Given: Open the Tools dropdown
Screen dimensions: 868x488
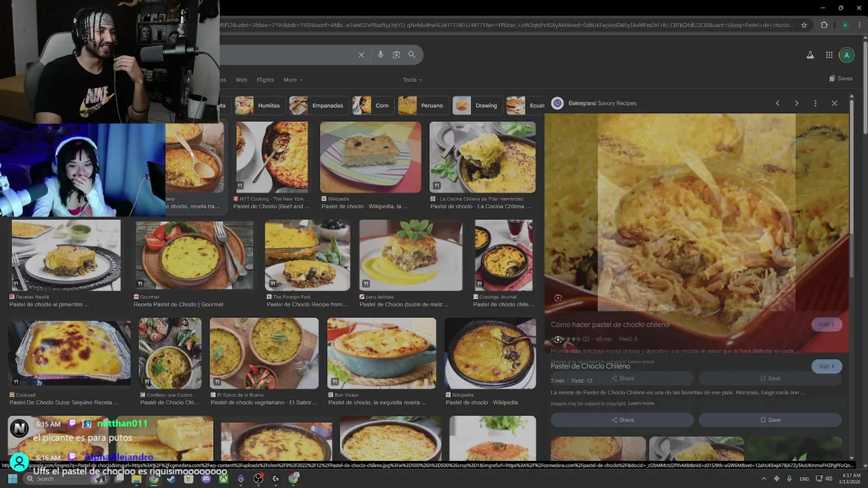Looking at the screenshot, I should point(412,80).
